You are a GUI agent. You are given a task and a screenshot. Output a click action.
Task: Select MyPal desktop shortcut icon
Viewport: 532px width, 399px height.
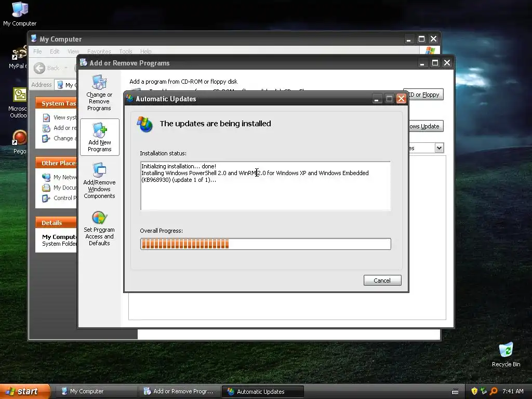point(18,57)
